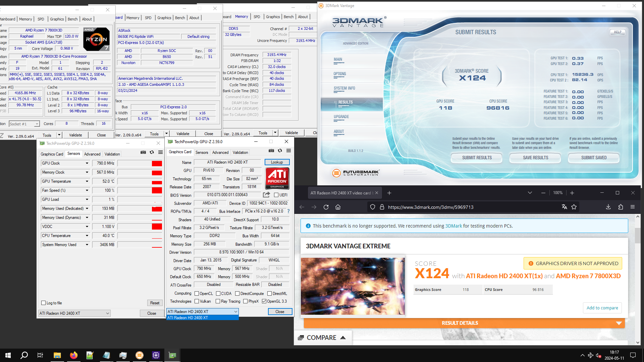Toggle OpenCL checkbox
Viewport: 644px width, 362px height.
(197, 294)
